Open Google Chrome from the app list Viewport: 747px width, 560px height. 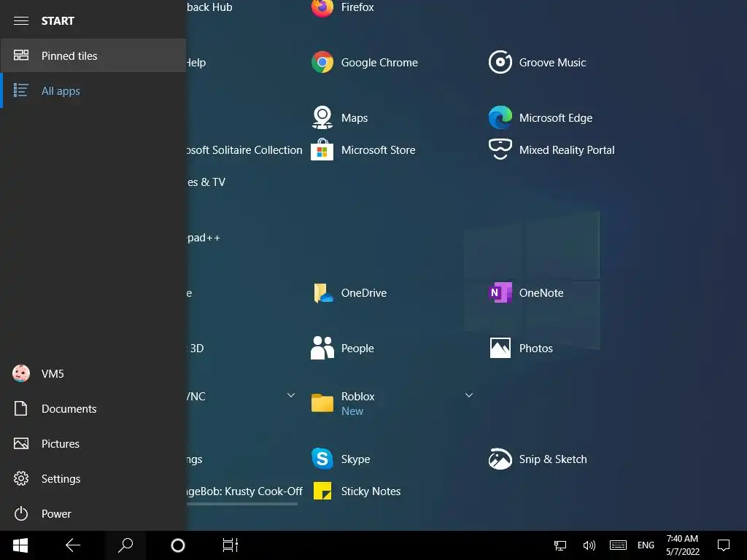pos(365,63)
